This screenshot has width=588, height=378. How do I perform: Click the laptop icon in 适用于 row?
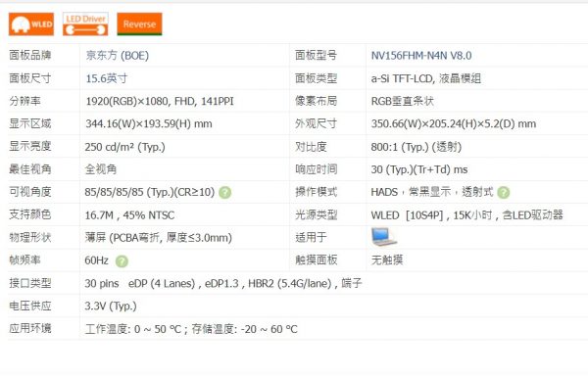click(383, 237)
